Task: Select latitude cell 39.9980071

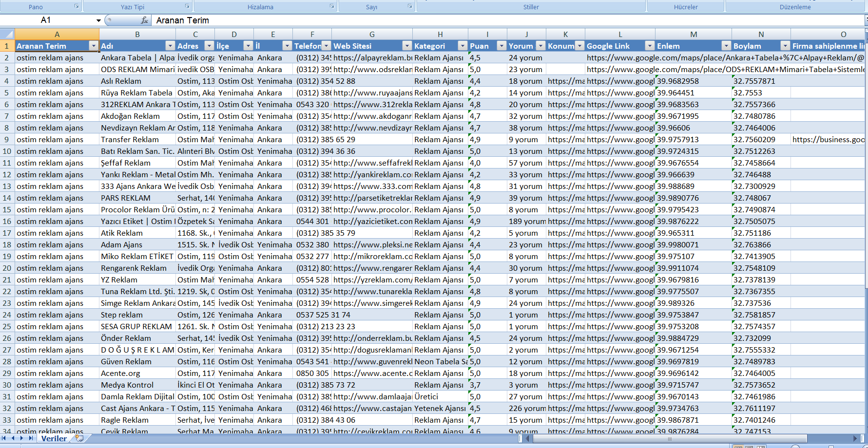Action: pos(694,244)
